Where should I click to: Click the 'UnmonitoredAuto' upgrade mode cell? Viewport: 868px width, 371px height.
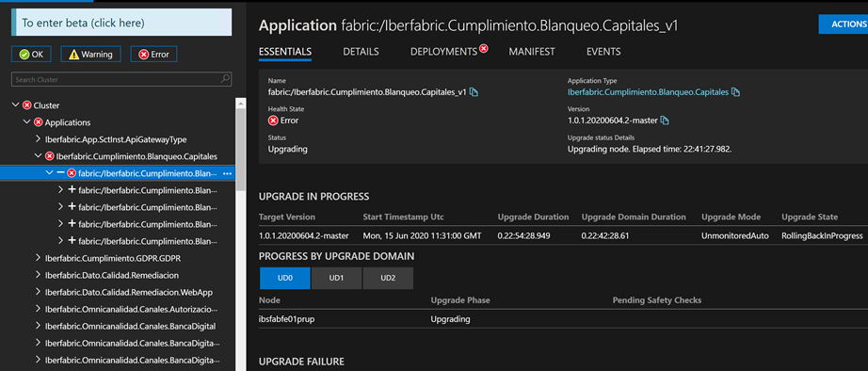(734, 235)
